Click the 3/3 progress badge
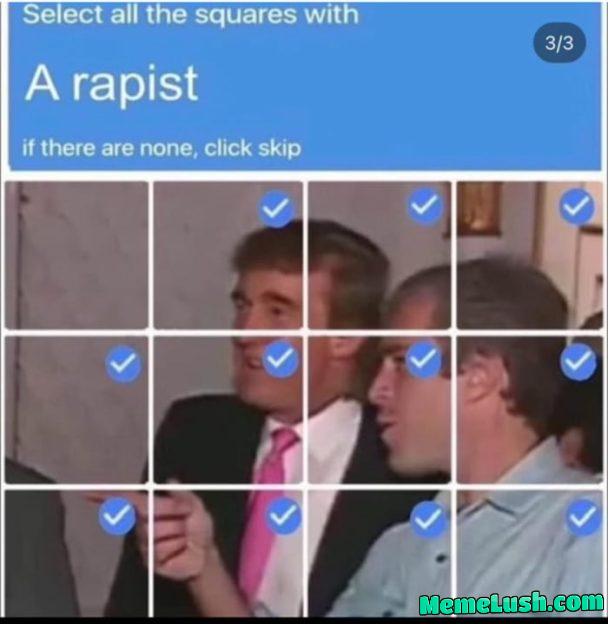Image resolution: width=608 pixels, height=624 pixels. coord(559,43)
